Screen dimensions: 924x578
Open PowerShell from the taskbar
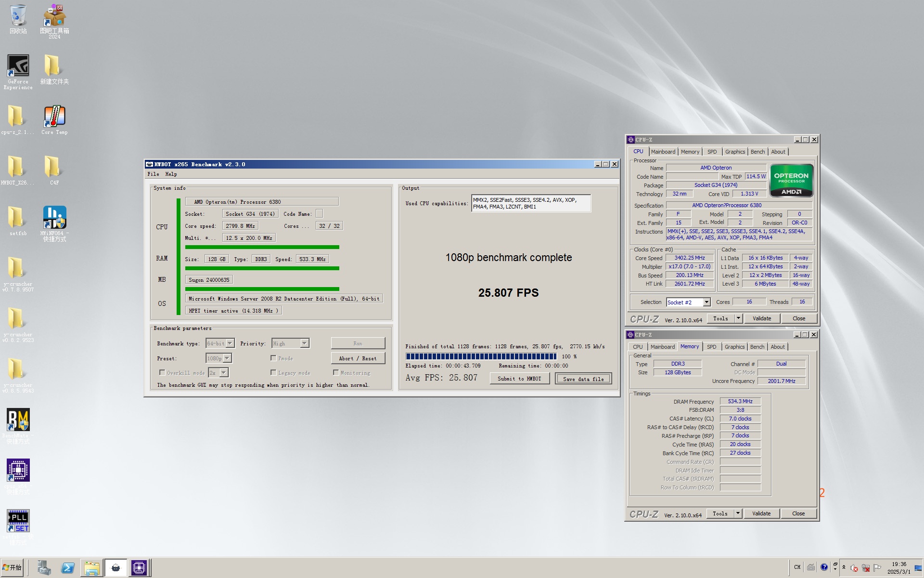[68, 568]
